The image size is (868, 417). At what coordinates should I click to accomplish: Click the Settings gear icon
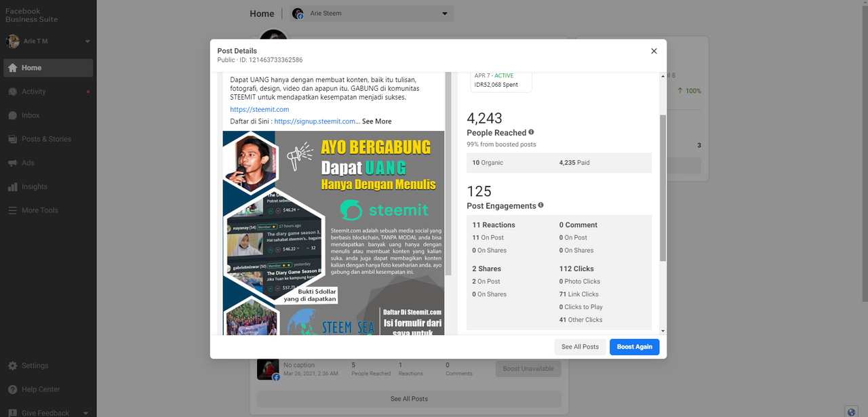pos(12,365)
